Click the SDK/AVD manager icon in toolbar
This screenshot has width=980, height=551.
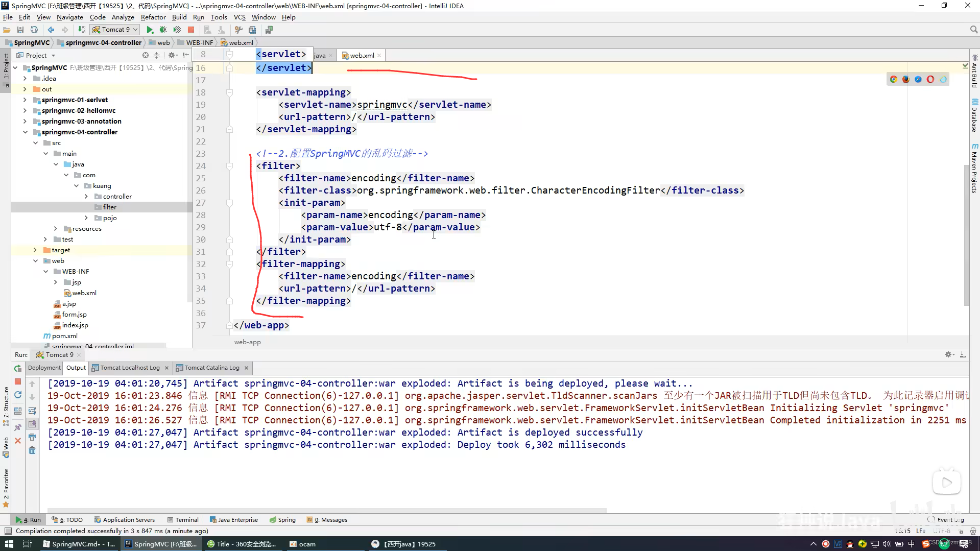click(269, 30)
